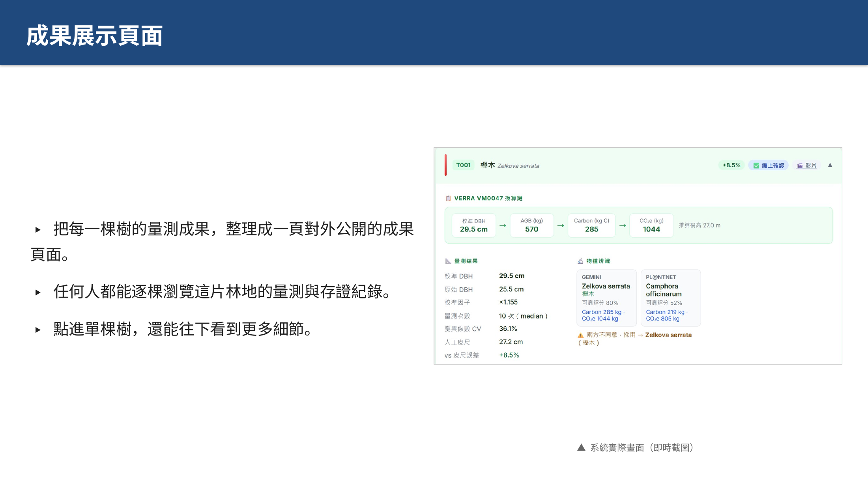Click 'Carbon 285 kg · CO₂e 1044 kg' text
Viewport: 868px width, 488px height.
point(603,315)
